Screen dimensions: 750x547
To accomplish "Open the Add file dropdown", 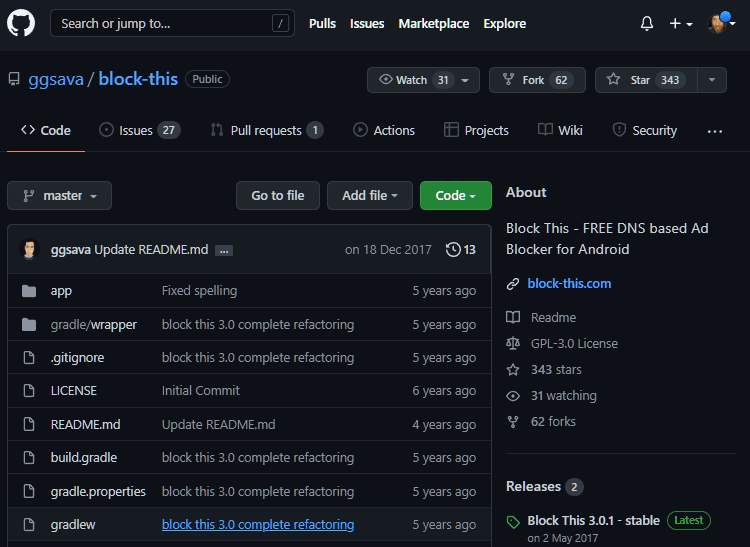I will point(370,196).
